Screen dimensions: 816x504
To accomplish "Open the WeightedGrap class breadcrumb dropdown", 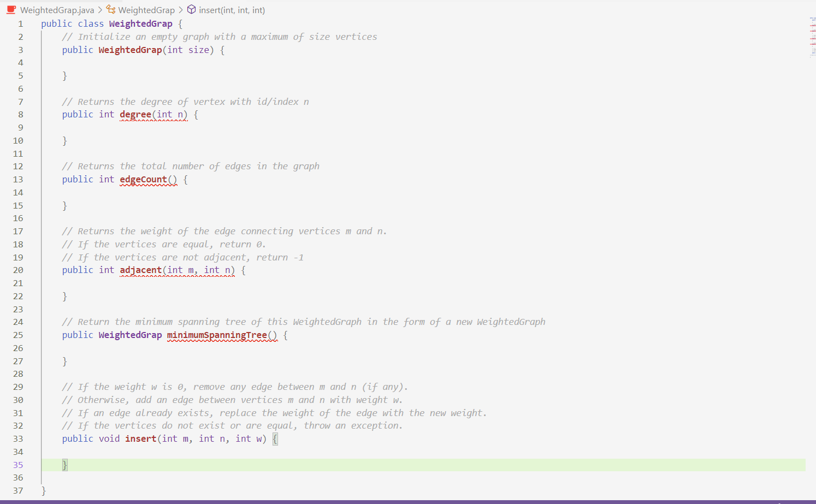I will click(x=147, y=9).
